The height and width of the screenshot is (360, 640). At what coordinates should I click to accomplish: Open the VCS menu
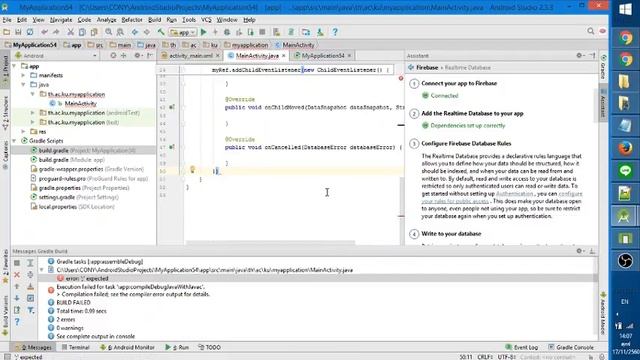click(206, 20)
